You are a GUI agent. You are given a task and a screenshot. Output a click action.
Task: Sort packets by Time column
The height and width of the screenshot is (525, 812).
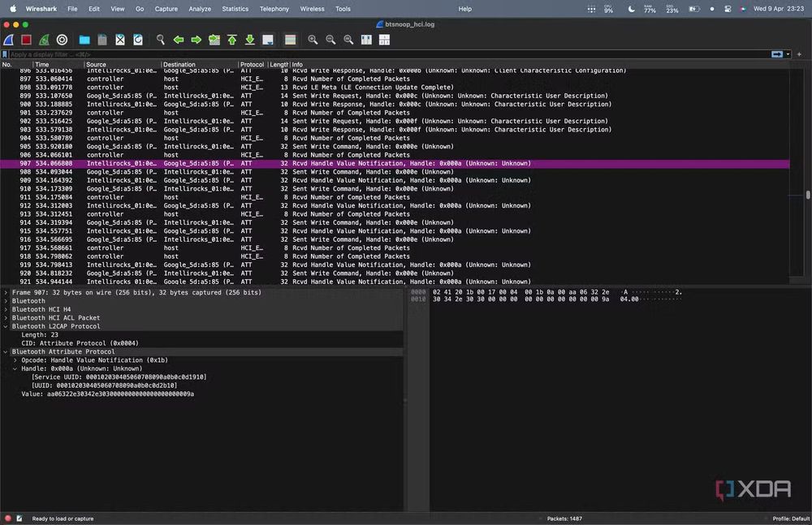(58, 65)
